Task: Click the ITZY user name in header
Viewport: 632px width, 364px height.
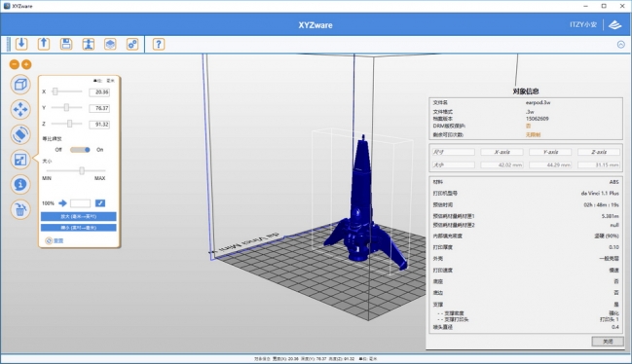Action: (583, 25)
